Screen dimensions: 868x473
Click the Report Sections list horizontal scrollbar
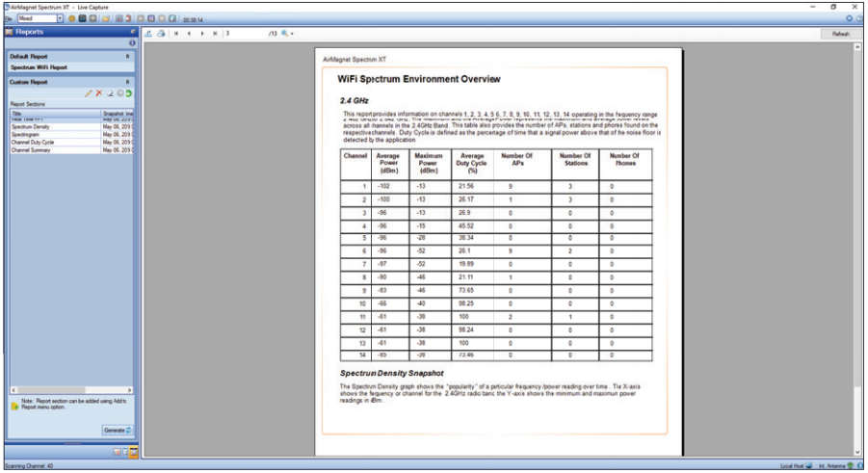click(x=71, y=390)
